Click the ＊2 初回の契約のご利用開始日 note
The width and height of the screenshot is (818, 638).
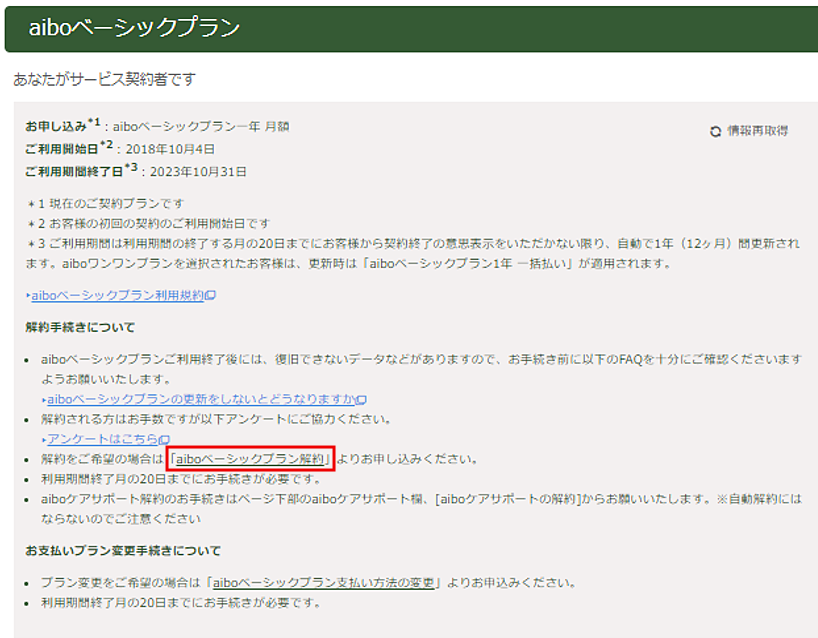[x=149, y=224]
